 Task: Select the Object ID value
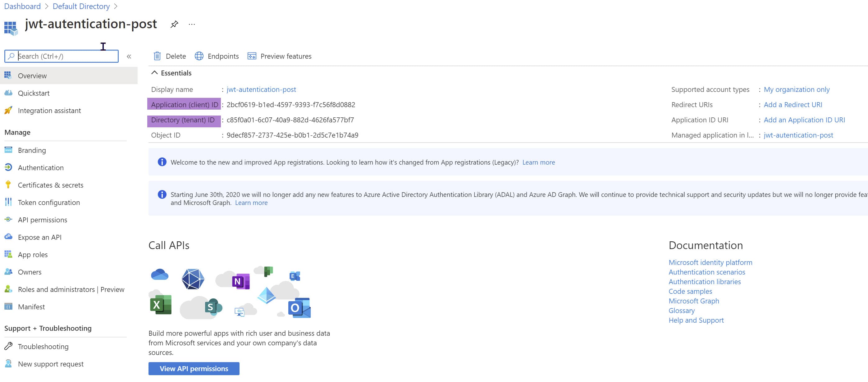(x=292, y=135)
